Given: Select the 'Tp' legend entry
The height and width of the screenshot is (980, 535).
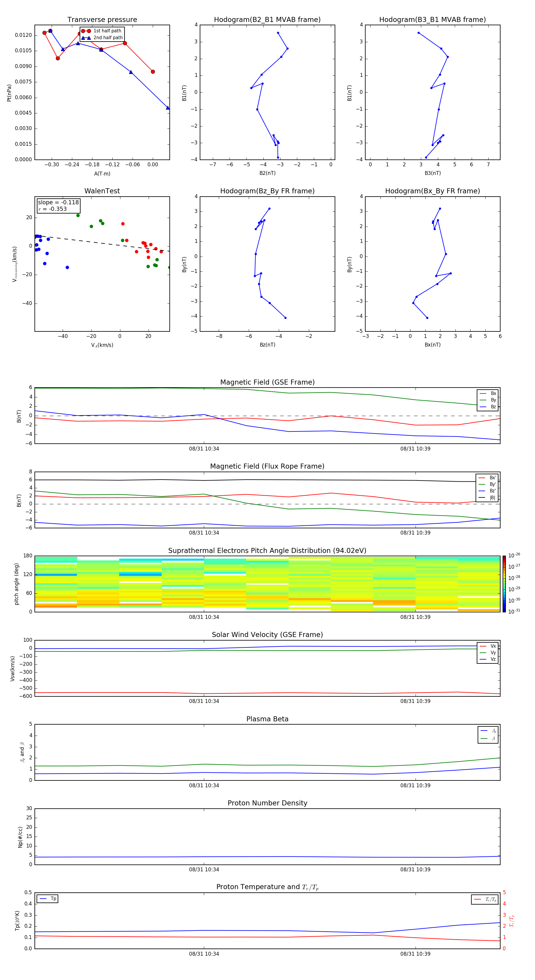Looking at the screenshot, I should point(48,899).
